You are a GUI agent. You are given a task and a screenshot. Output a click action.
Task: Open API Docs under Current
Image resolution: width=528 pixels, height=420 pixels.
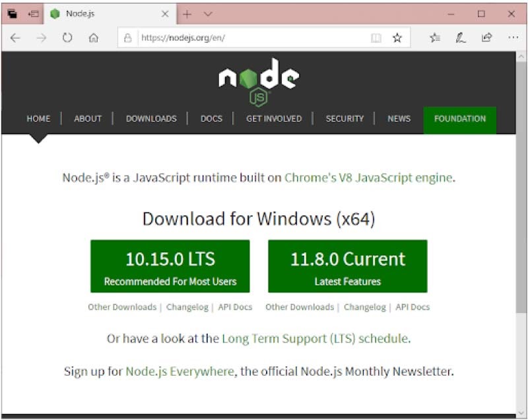(x=412, y=307)
